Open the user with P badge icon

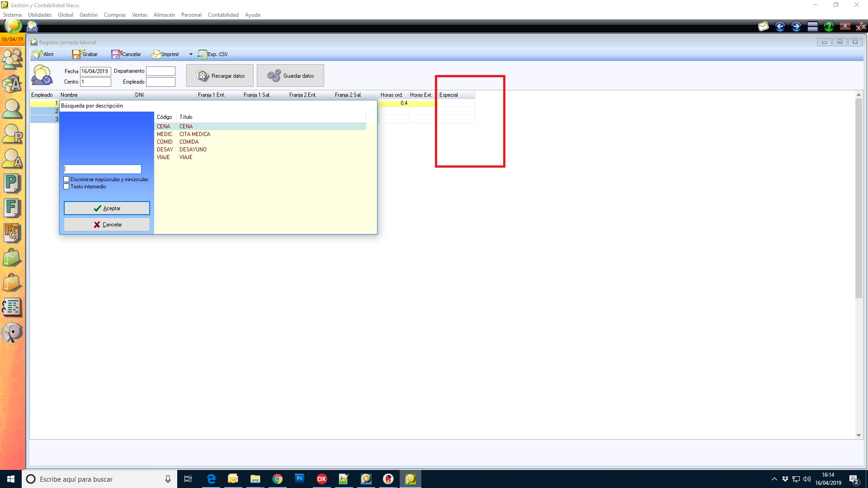(12, 134)
